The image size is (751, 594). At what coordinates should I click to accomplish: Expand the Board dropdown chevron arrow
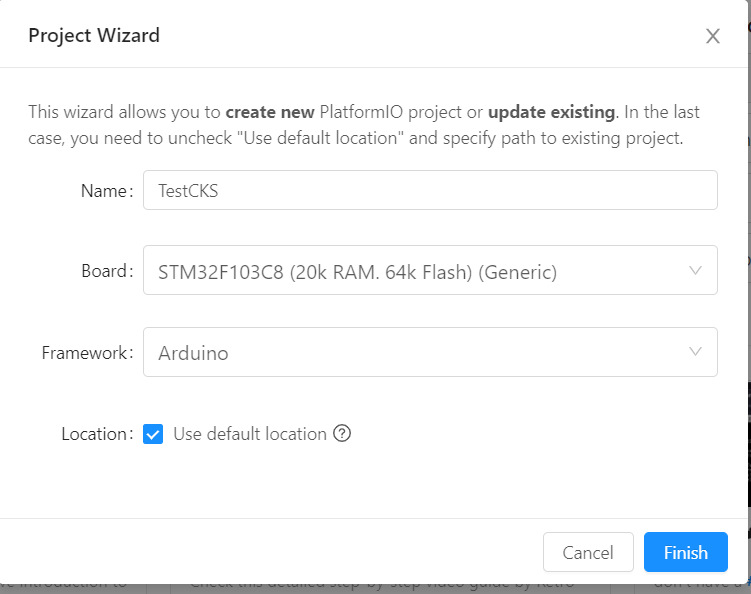[695, 270]
